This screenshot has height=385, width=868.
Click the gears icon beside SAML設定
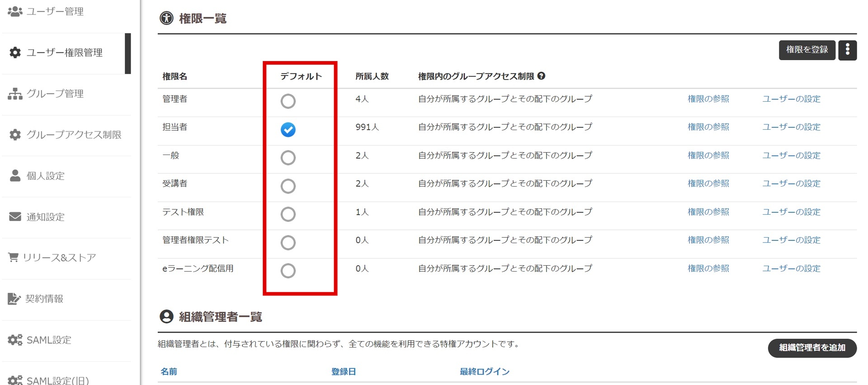(15, 340)
